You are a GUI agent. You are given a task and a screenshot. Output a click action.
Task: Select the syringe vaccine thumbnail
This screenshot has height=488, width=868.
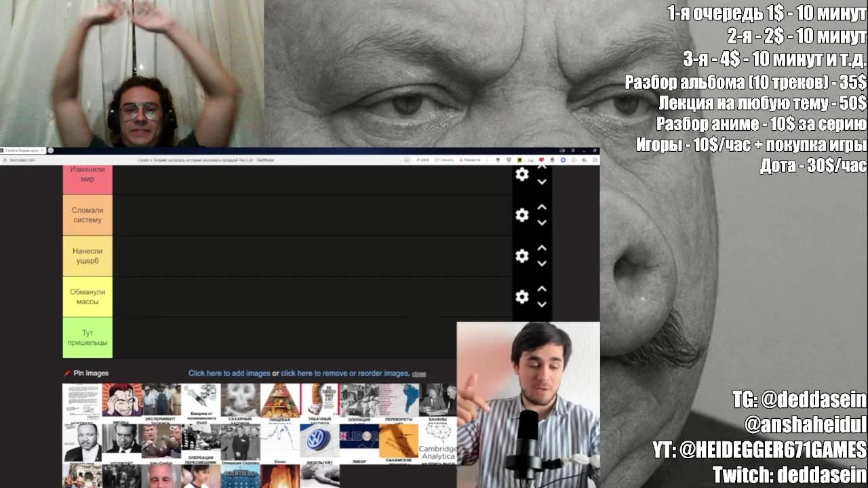(x=201, y=402)
